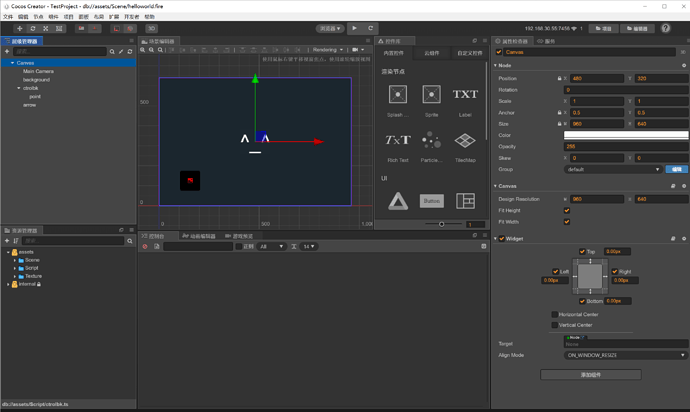Toggle Widget Top alignment checkbox
690x412 pixels.
pos(582,251)
